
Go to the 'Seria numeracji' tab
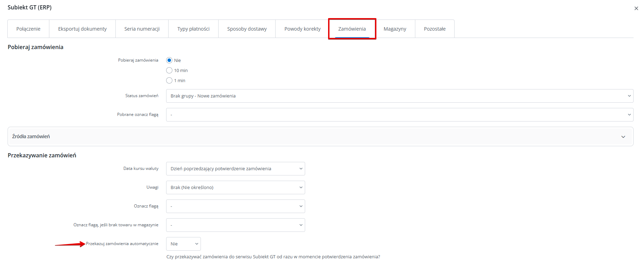[x=142, y=29]
